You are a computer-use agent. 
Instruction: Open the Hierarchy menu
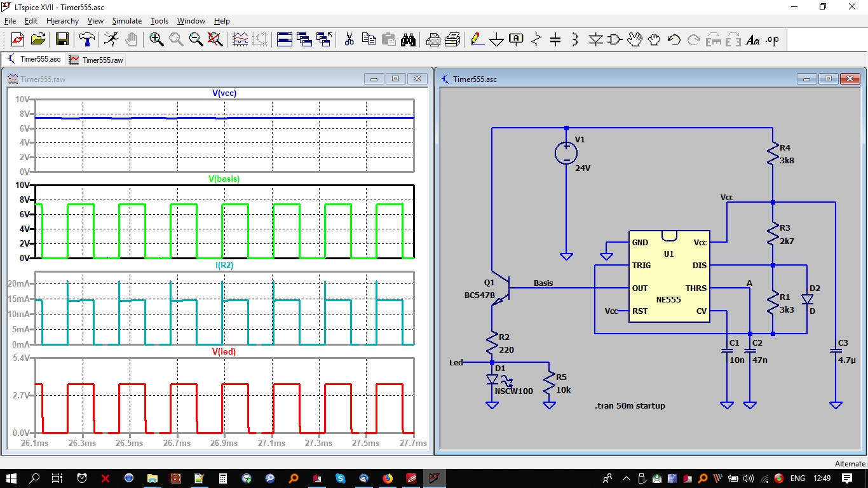63,21
